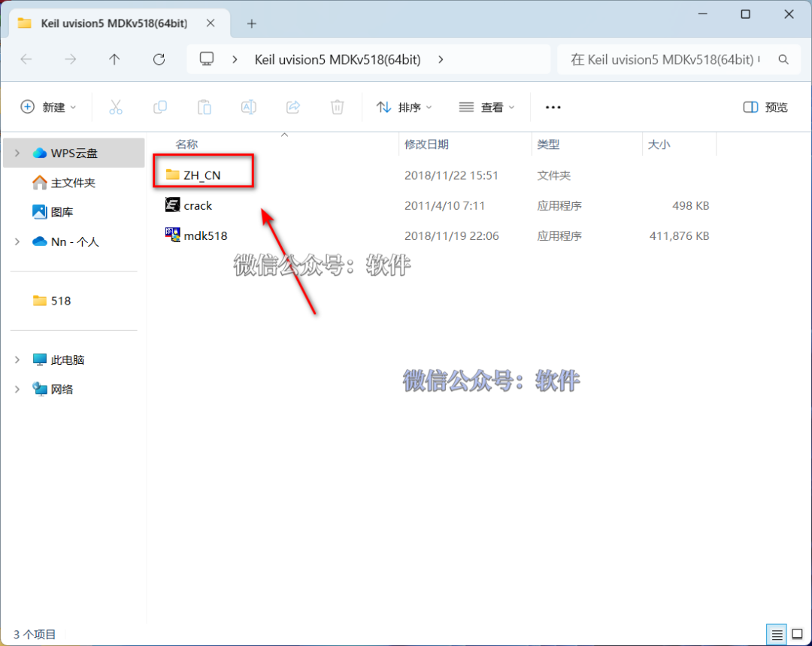The width and height of the screenshot is (812, 646).
Task: Open the more options ellipsis menu
Action: tap(553, 108)
